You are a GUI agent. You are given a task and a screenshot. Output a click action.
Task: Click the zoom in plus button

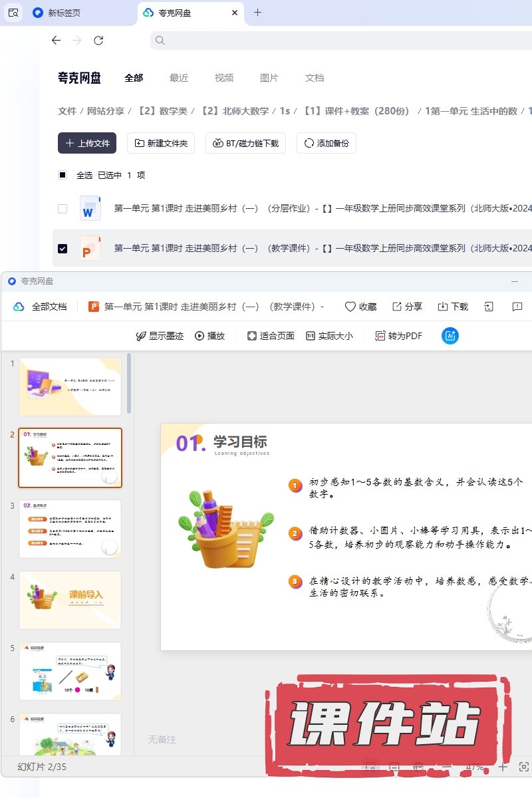(x=503, y=767)
